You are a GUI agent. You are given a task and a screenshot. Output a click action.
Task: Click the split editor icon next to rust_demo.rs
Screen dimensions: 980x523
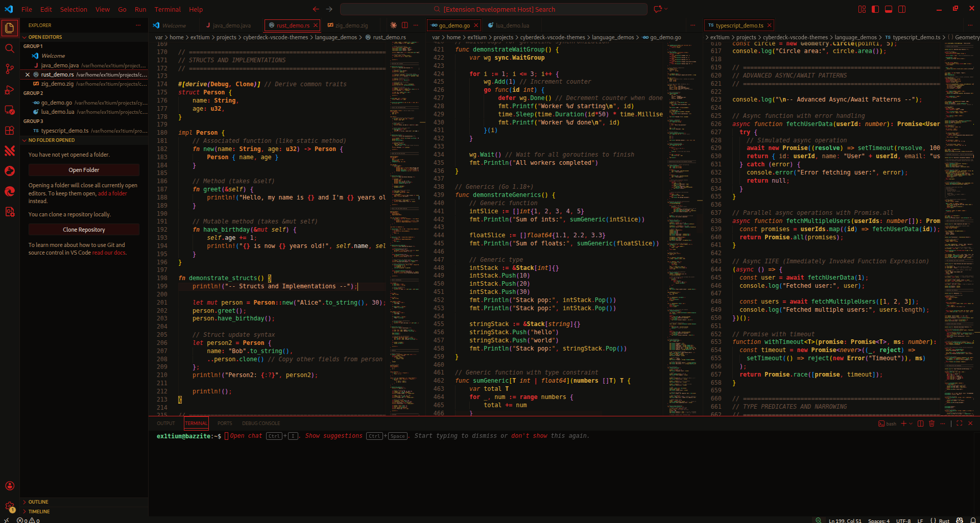point(404,25)
